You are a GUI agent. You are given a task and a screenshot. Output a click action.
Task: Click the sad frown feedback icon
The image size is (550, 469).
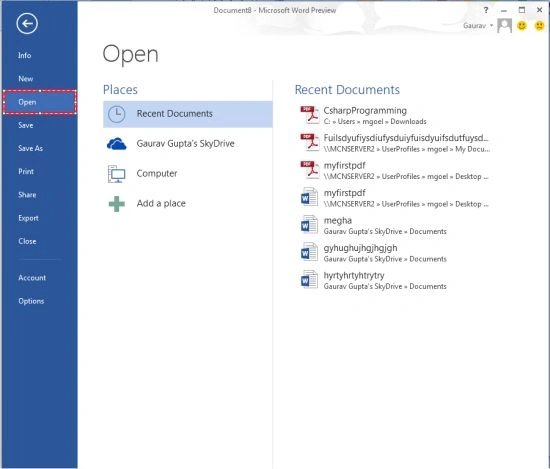click(x=539, y=26)
